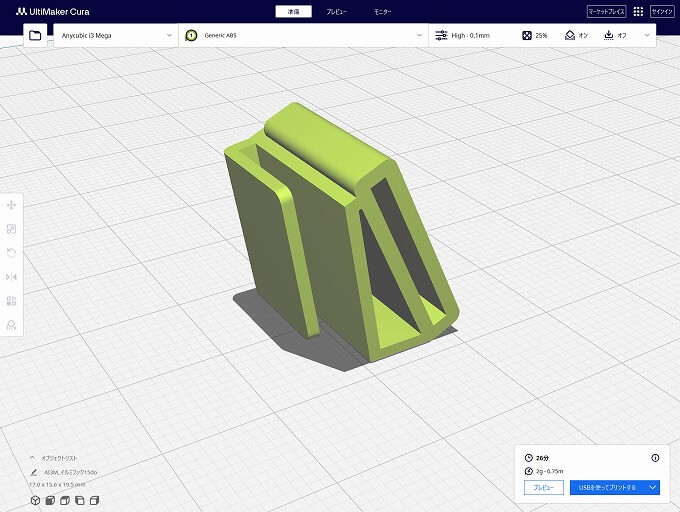Select the Scale tool in left toolbar

11,229
